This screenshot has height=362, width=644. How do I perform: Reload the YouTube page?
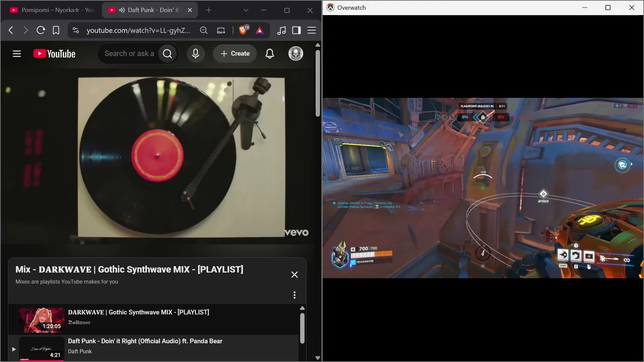pyautogui.click(x=41, y=30)
